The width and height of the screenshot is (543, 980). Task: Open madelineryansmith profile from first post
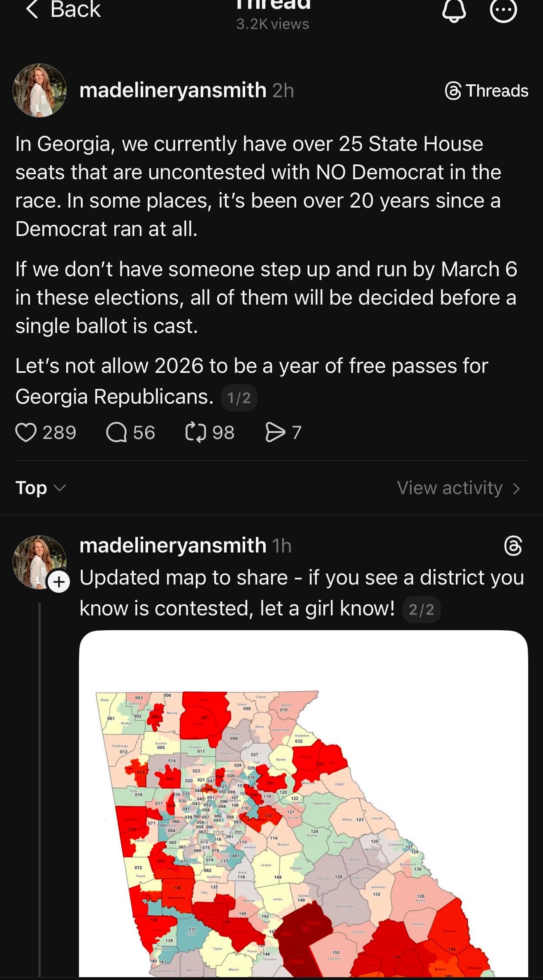(x=173, y=90)
